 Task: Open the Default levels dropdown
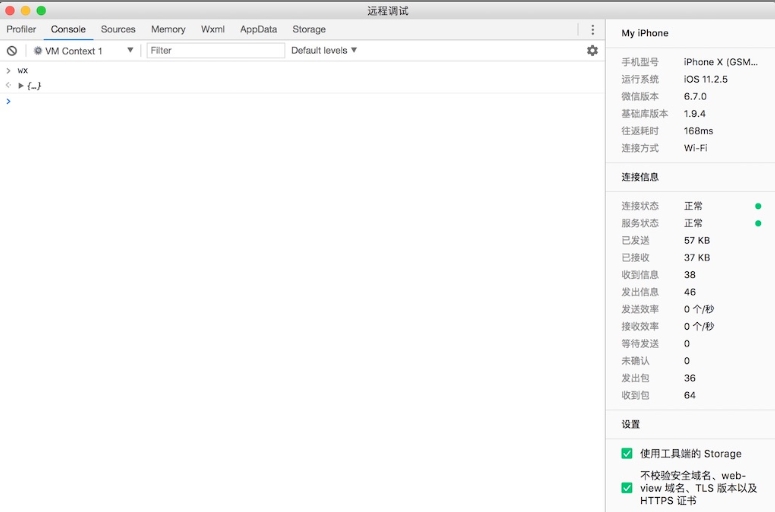pyautogui.click(x=324, y=50)
